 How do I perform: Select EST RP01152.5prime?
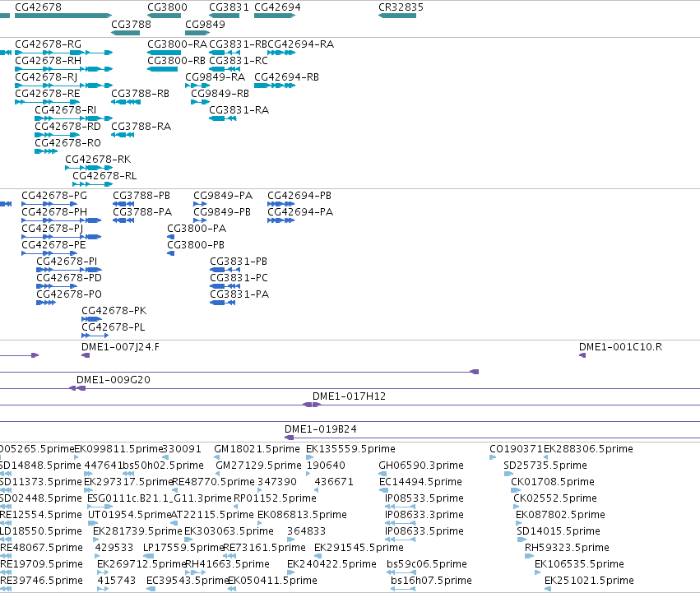275,498
